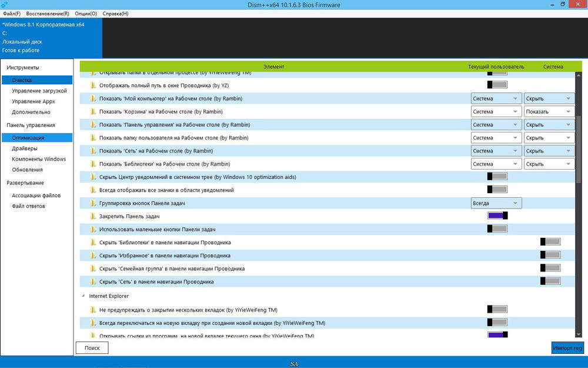This screenshot has width=588, height=368.
Task: Click folder icon beside 'Скрыть Сеть в панели навигации'
Action: tap(93, 281)
